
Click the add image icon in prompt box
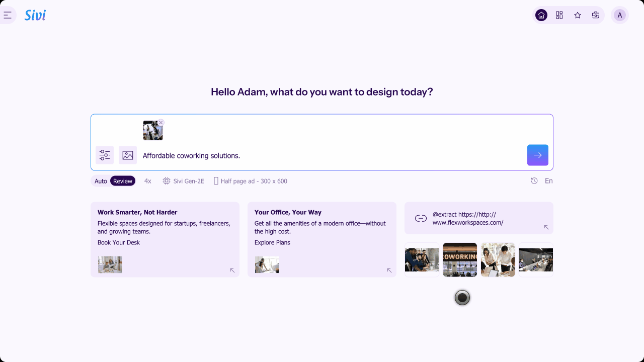128,155
